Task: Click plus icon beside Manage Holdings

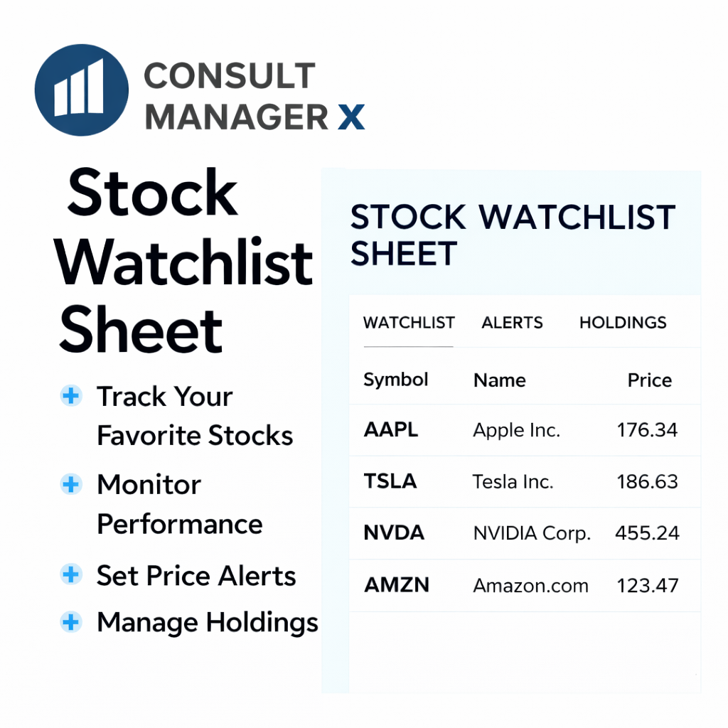Action: point(71,623)
